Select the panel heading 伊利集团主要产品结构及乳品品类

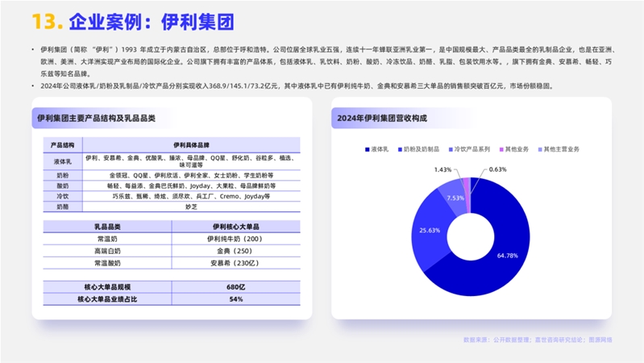coord(96,119)
